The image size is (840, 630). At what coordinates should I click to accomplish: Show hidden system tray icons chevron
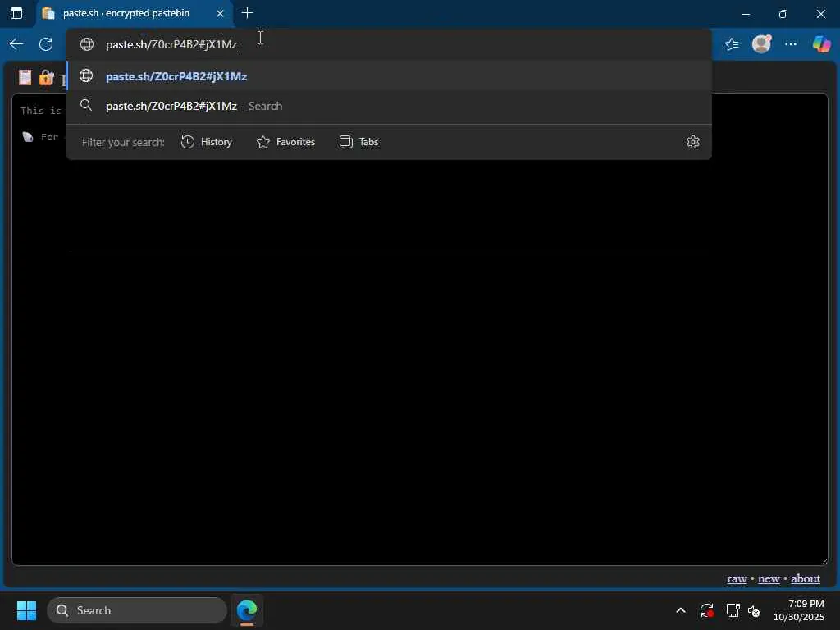click(x=681, y=610)
